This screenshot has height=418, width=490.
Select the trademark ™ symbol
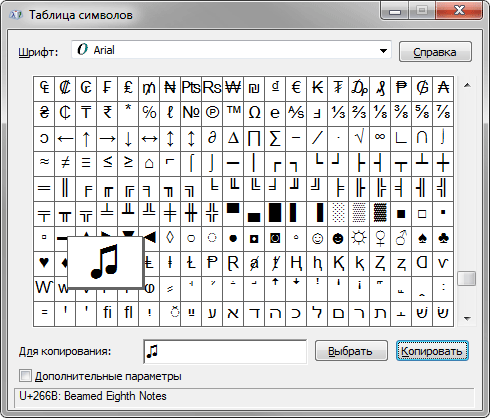point(233,114)
